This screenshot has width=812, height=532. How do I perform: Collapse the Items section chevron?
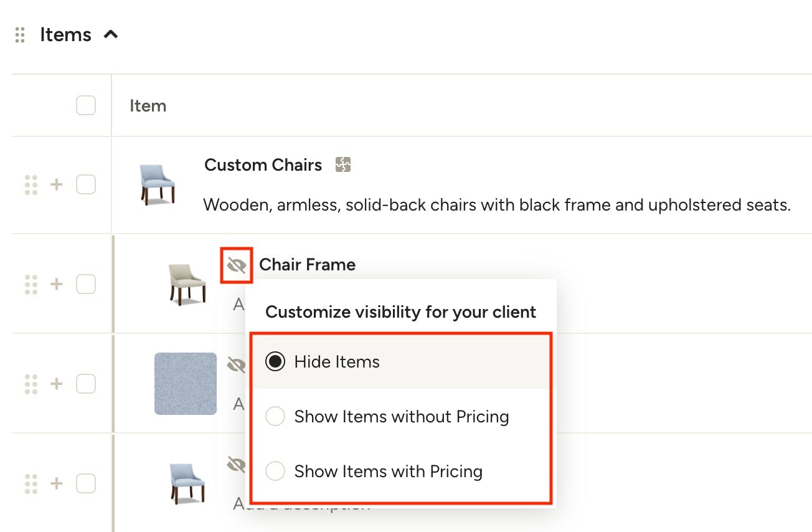click(x=111, y=35)
